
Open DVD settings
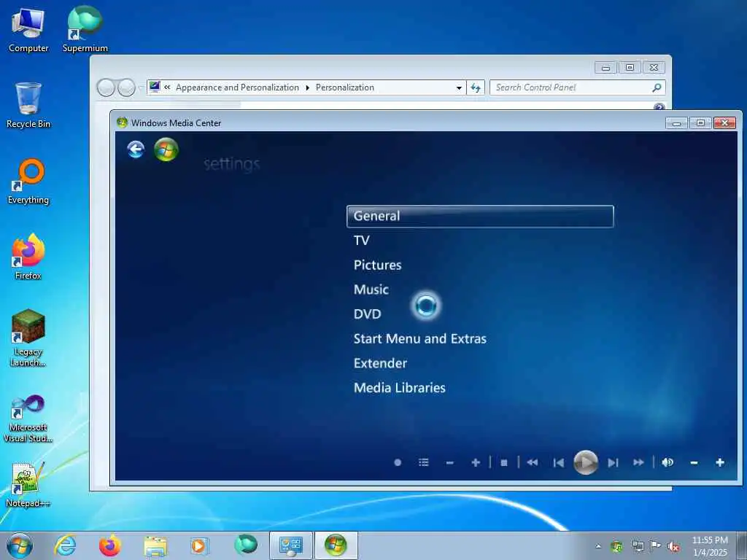pyautogui.click(x=368, y=314)
